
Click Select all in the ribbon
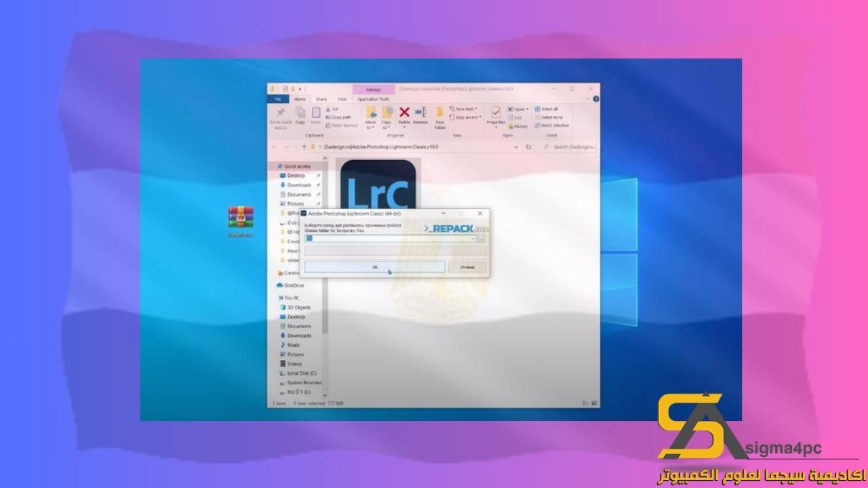(x=547, y=109)
